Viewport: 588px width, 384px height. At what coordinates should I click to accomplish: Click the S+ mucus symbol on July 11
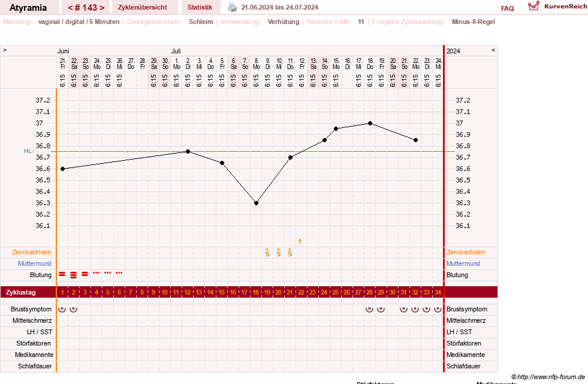click(290, 252)
